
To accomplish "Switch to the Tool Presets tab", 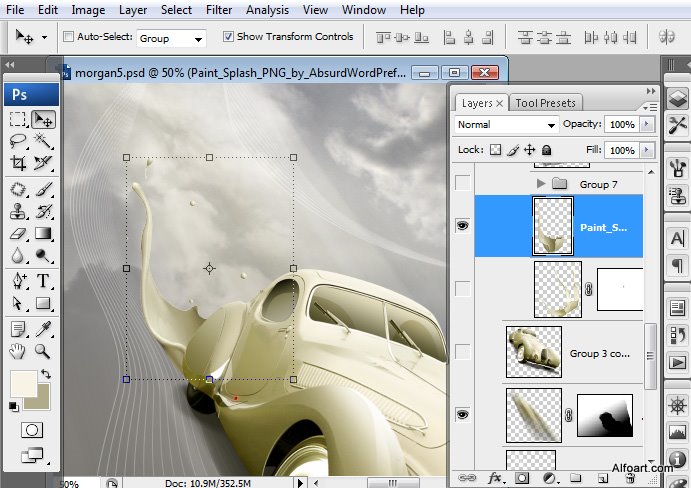I will tap(544, 103).
